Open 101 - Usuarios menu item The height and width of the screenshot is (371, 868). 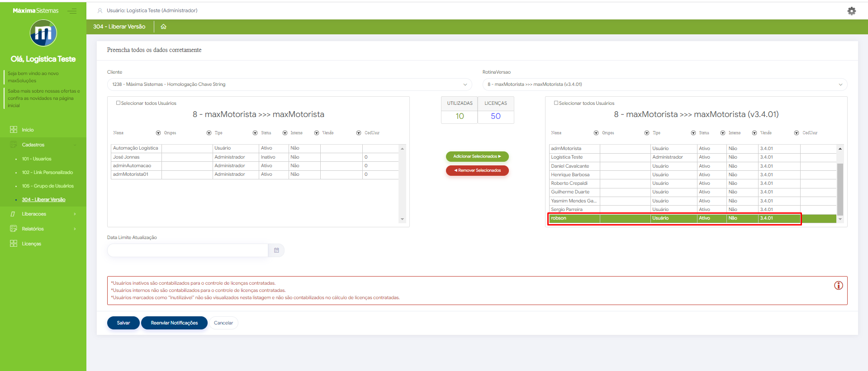37,159
